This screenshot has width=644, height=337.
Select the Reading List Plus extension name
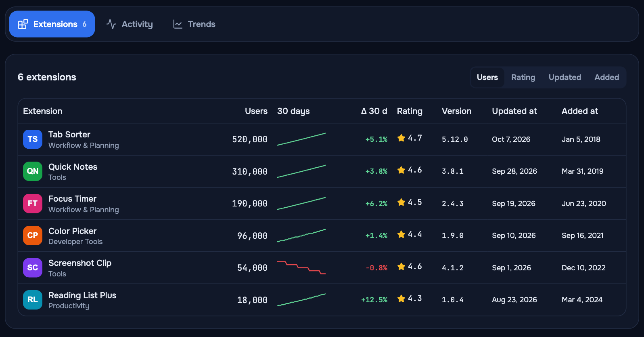click(x=82, y=295)
